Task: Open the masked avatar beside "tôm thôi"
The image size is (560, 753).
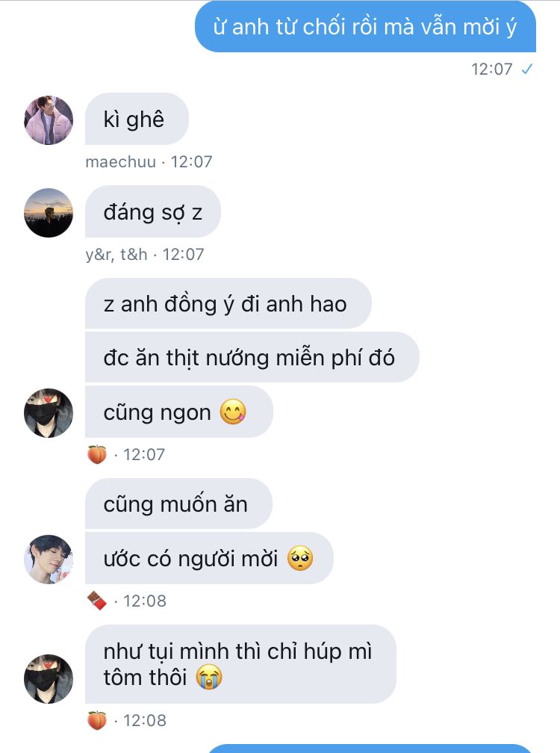Action: click(49, 679)
